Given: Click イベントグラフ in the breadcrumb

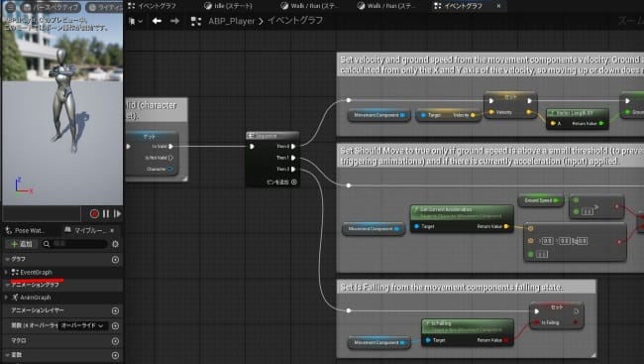Looking at the screenshot, I should pos(295,21).
